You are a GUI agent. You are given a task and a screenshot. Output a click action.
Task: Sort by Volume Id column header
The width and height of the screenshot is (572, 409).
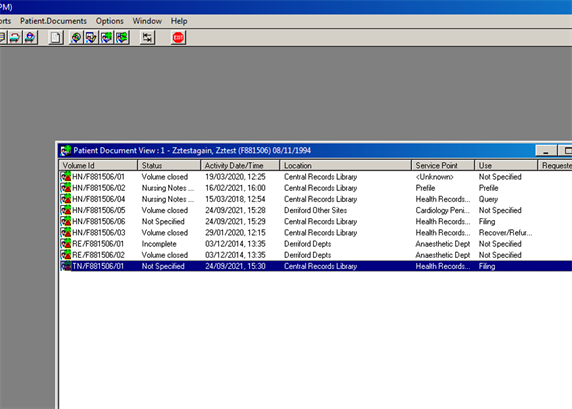98,165
